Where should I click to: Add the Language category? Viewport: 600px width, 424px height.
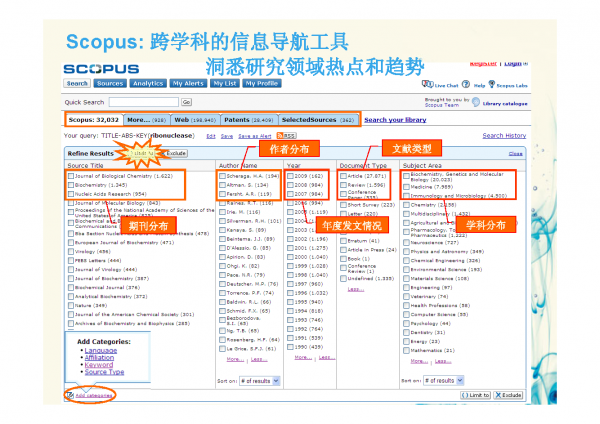pos(101,351)
